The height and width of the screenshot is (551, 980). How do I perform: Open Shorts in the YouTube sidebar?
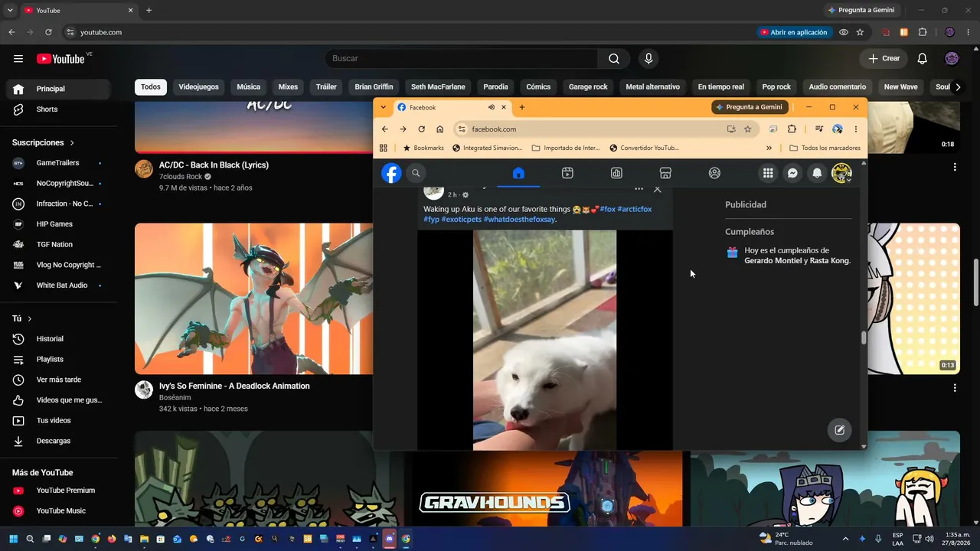point(58,109)
